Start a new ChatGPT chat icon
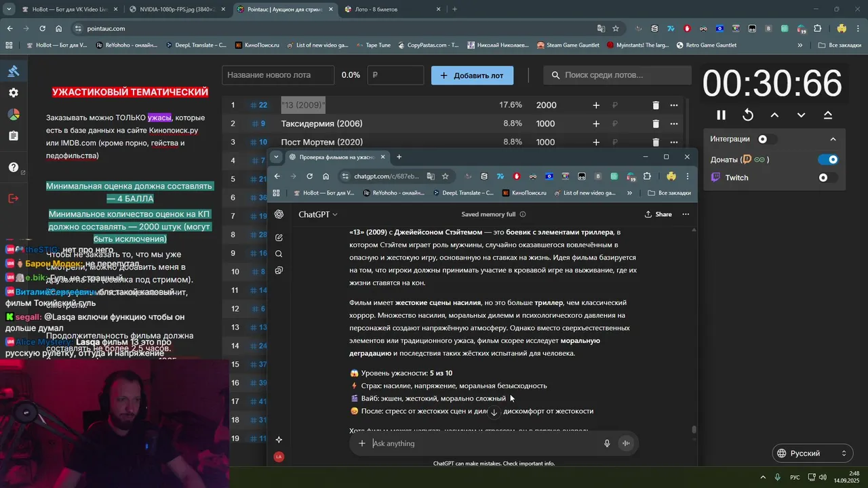 coord(279,238)
